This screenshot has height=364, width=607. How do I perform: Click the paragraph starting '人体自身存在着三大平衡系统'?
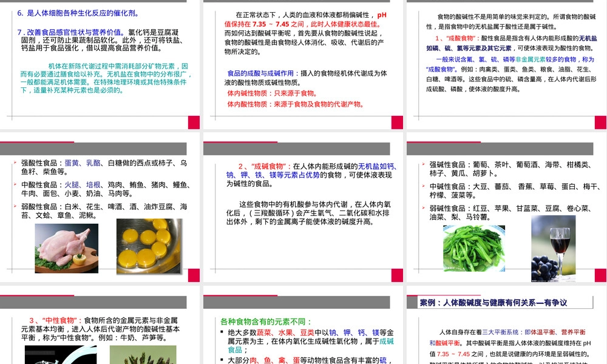point(510,348)
